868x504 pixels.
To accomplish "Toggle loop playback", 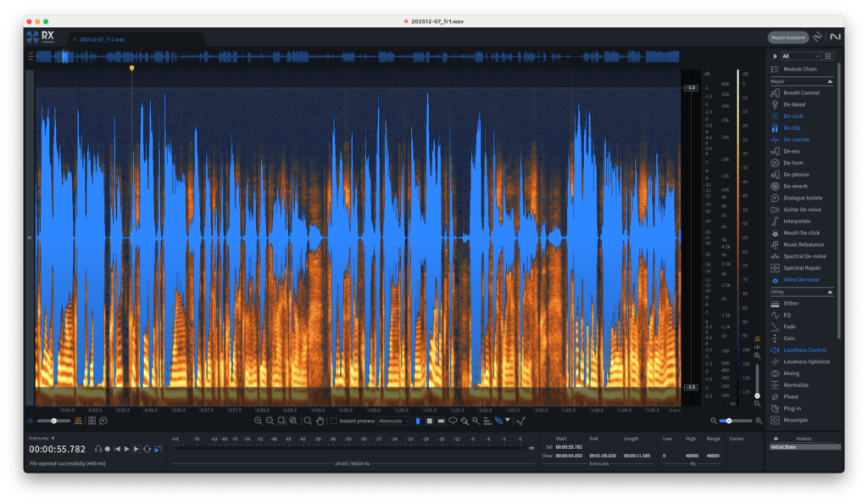I will (x=147, y=449).
